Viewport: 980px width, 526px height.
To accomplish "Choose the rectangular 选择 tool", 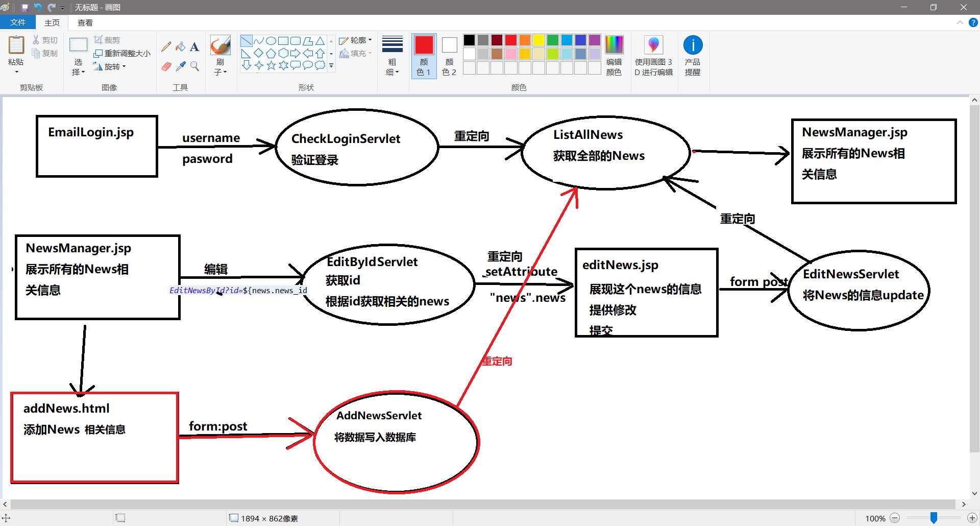I will point(78,45).
